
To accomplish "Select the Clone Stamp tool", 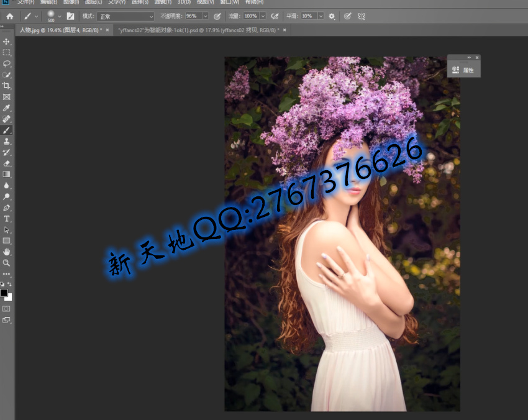I will pos(7,142).
